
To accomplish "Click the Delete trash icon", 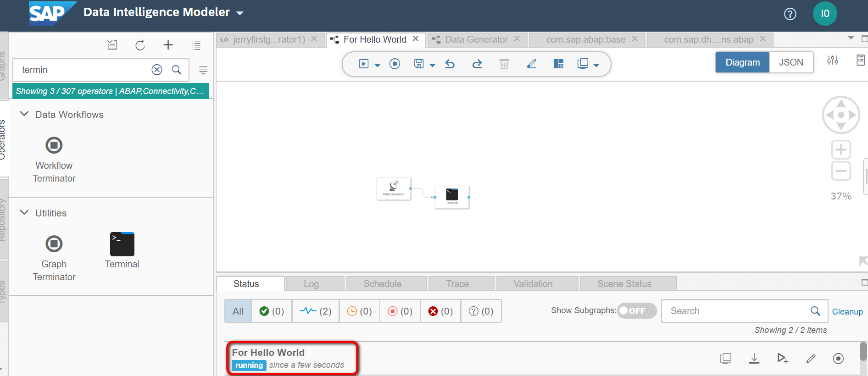I will (504, 64).
